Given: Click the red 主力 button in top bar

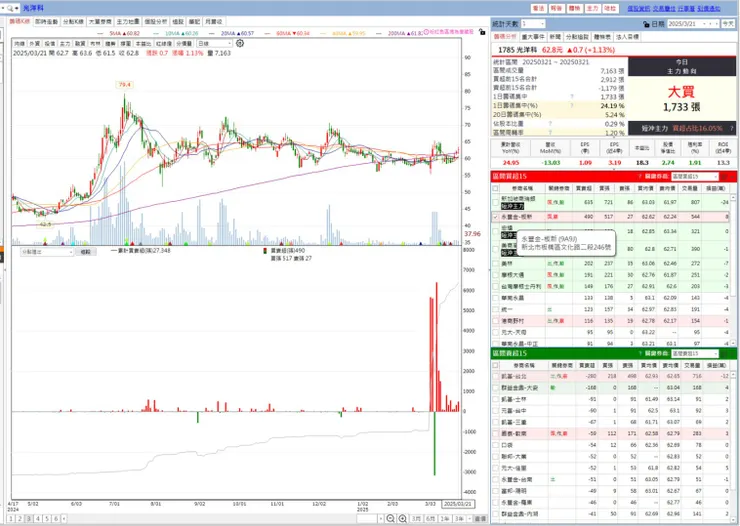Looking at the screenshot, I should coord(592,8).
